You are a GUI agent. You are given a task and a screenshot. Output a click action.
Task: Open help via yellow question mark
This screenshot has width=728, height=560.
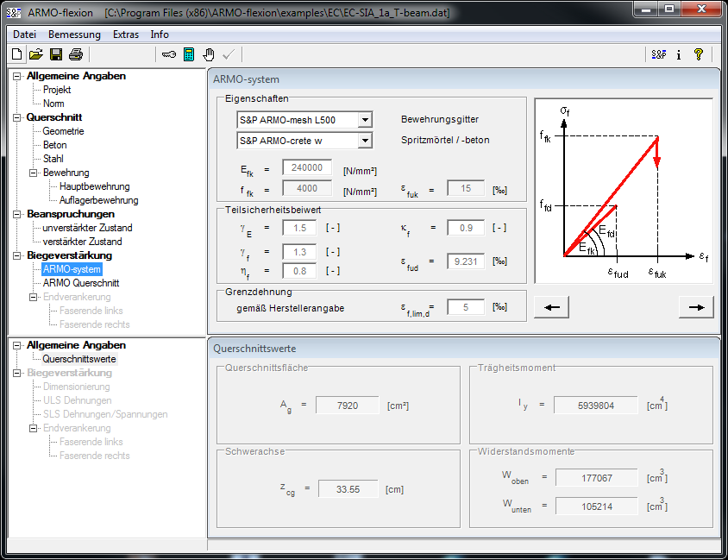(x=699, y=54)
